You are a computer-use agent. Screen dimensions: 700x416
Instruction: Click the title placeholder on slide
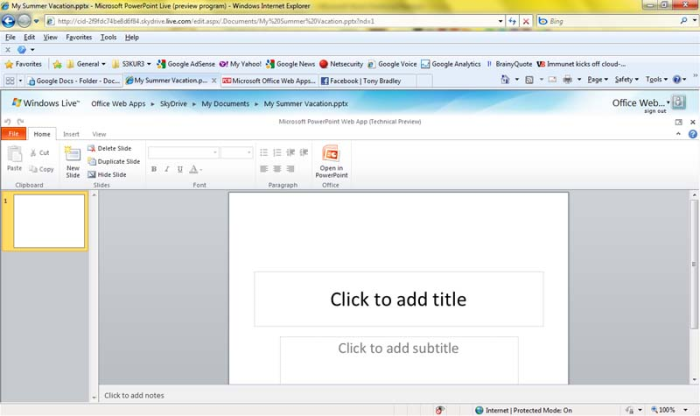(x=399, y=299)
